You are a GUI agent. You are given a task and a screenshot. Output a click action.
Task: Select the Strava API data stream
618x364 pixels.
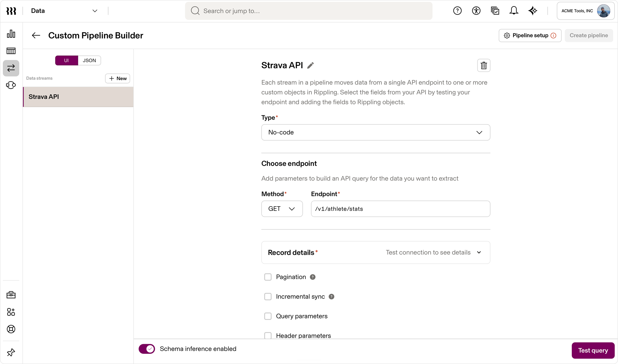click(78, 97)
